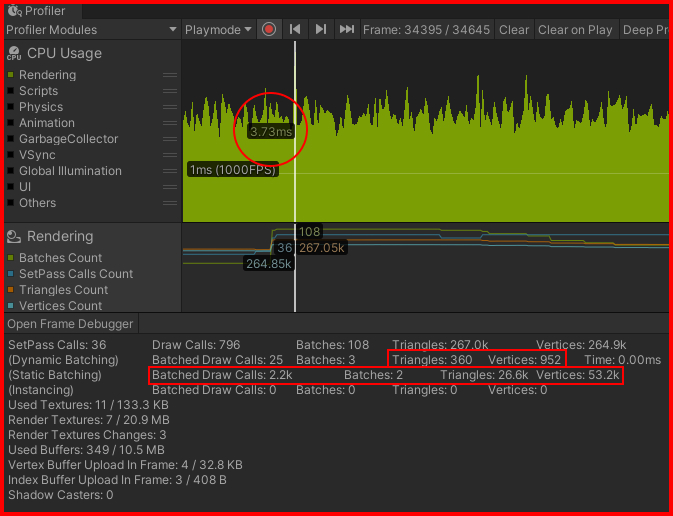
Task: Step to the previous frame
Action: pos(295,29)
